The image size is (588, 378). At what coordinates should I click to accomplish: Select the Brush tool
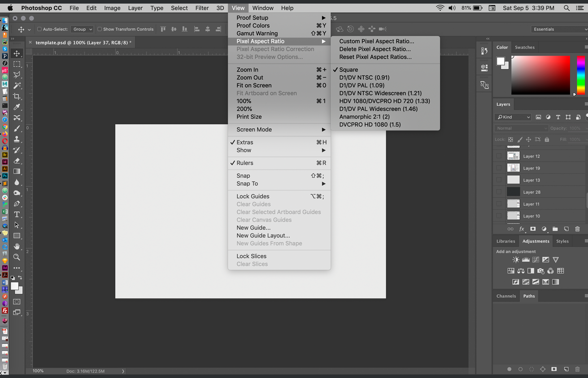pyautogui.click(x=17, y=129)
